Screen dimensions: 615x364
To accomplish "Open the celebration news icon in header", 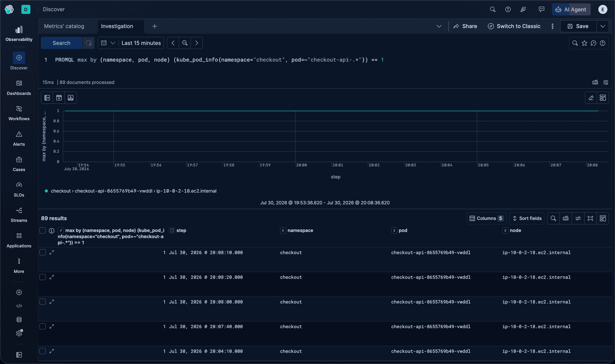I will coord(523,9).
